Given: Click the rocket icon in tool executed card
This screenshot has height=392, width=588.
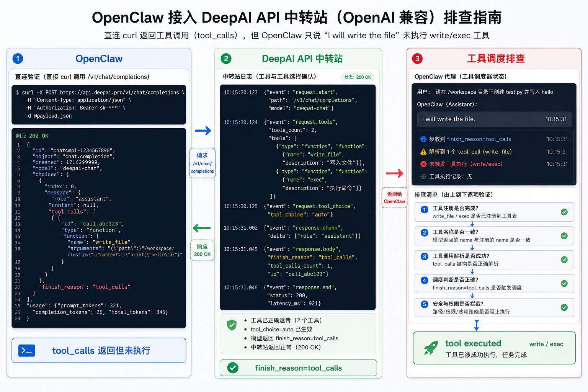Looking at the screenshot, I should click(x=431, y=348).
